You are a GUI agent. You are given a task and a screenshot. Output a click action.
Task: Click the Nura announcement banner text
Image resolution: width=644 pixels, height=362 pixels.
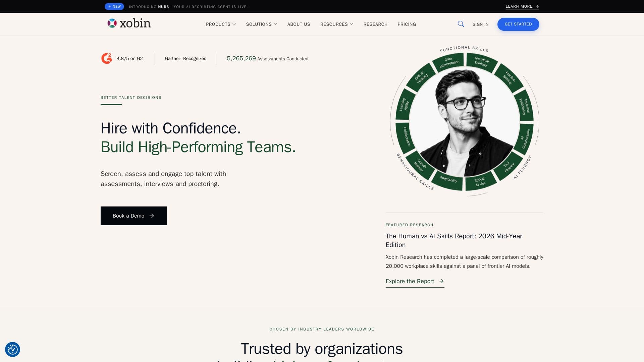click(188, 7)
